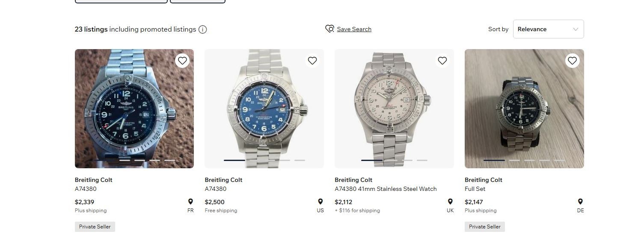Screen dimensions: 644x240
Task: Open info icon beside promoted listings
Action: tap(203, 29)
